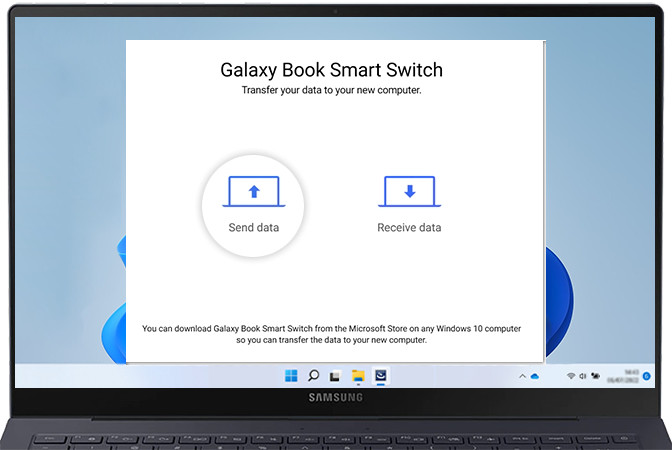The image size is (672, 450).
Task: Open File Explorer from the taskbar
Action: [x=358, y=376]
